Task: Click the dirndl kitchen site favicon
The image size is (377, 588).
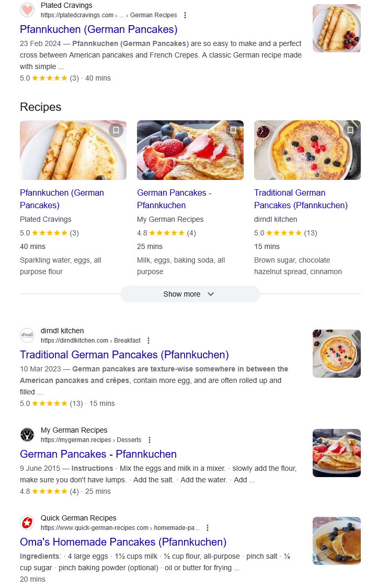Action: 27,335
